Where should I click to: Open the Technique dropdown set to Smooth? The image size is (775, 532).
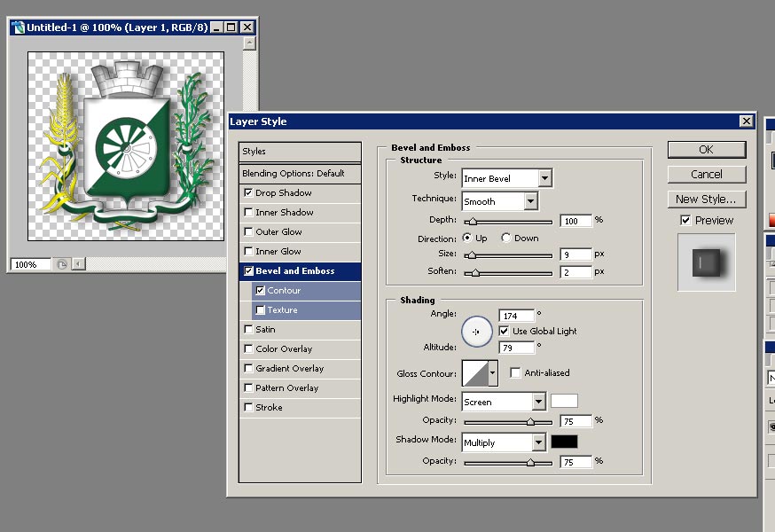pos(530,201)
